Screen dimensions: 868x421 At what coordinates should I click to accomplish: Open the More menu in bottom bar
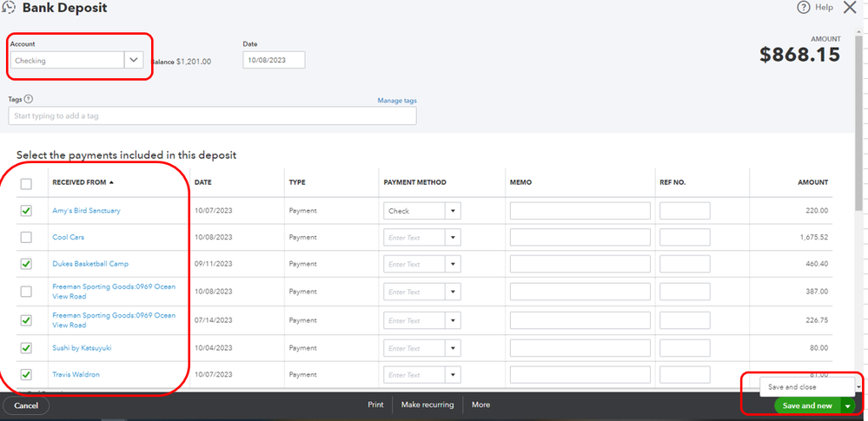click(x=480, y=405)
